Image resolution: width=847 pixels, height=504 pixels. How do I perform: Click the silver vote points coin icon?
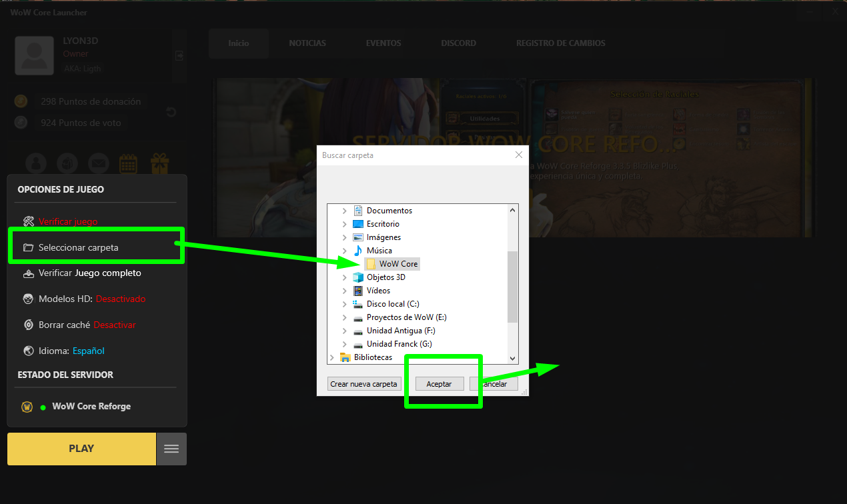[21, 123]
